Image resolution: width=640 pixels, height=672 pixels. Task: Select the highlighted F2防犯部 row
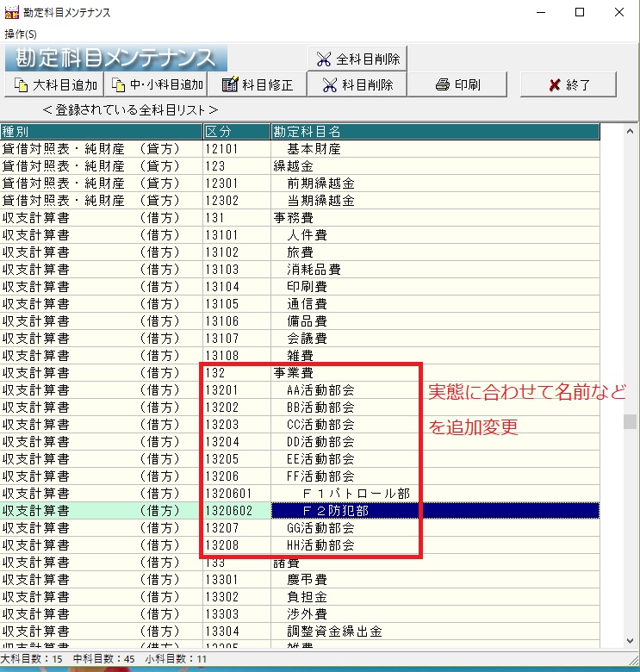click(343, 511)
